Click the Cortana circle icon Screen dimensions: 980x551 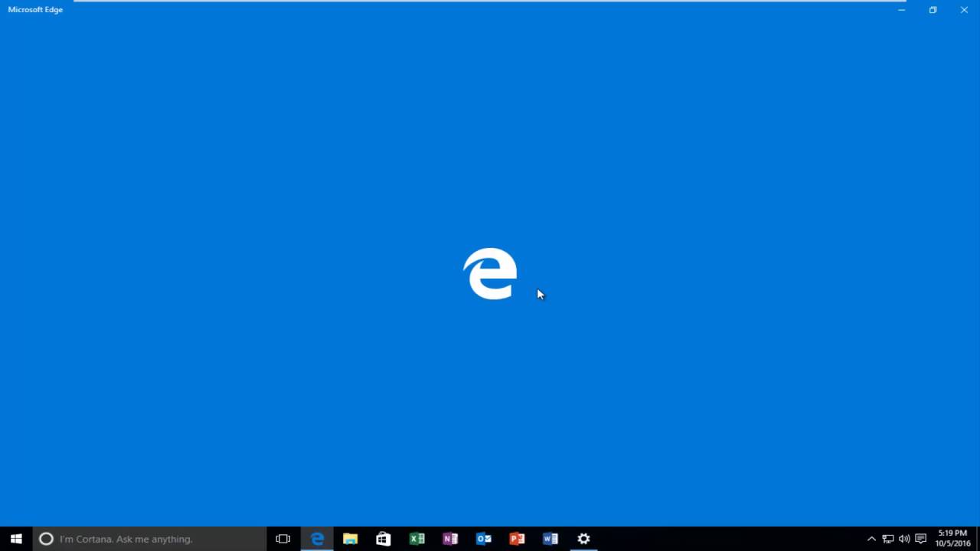pyautogui.click(x=46, y=539)
